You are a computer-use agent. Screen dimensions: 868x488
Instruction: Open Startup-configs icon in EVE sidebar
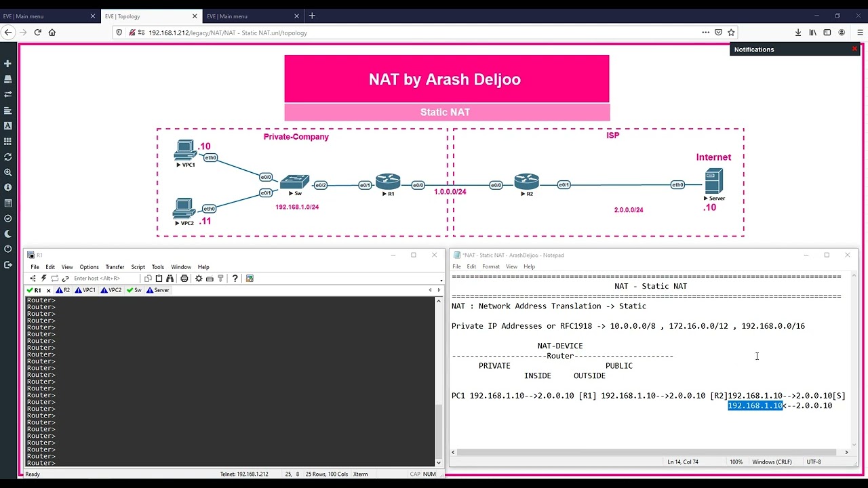[x=7, y=110]
